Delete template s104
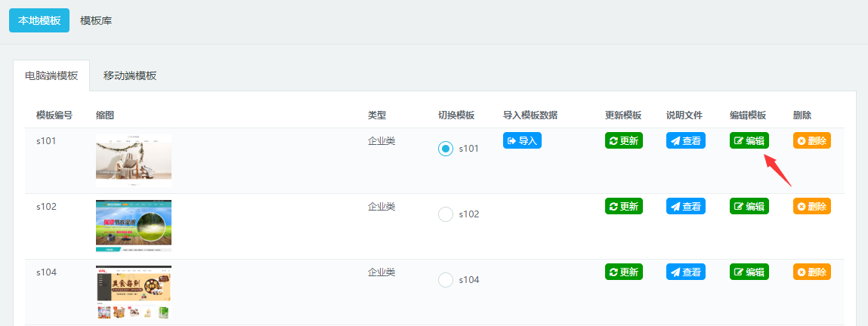The height and width of the screenshot is (326, 868). 811,272
